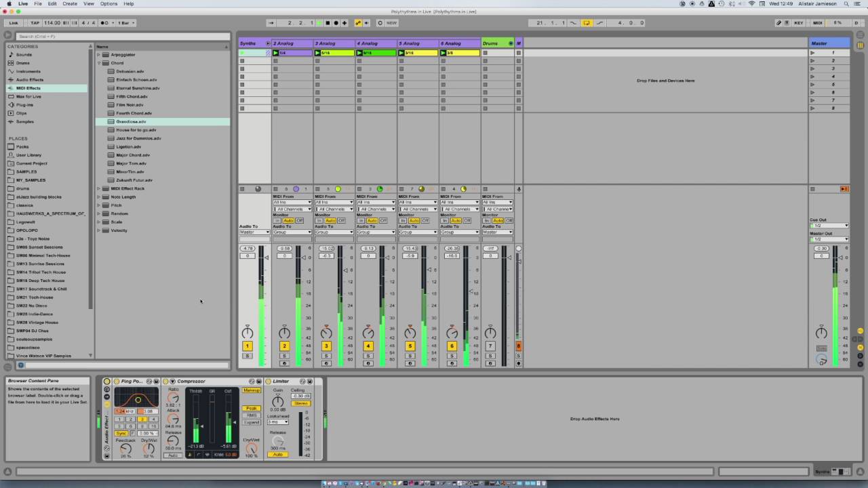Toggle the Compressor device on/off
Viewport: 868px width, 488px height.
tap(165, 381)
